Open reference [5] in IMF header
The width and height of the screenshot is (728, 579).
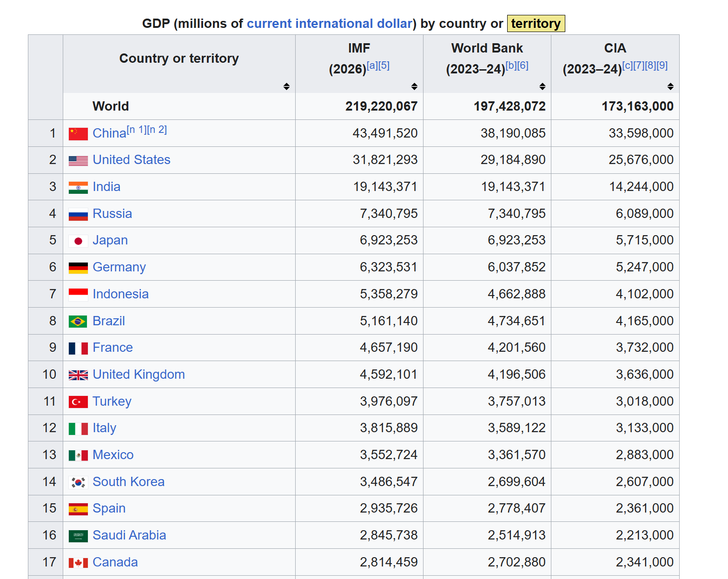[384, 66]
